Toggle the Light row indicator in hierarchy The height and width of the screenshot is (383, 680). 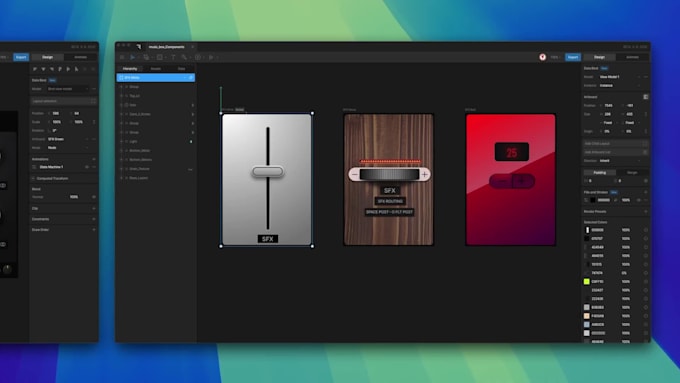pos(191,141)
